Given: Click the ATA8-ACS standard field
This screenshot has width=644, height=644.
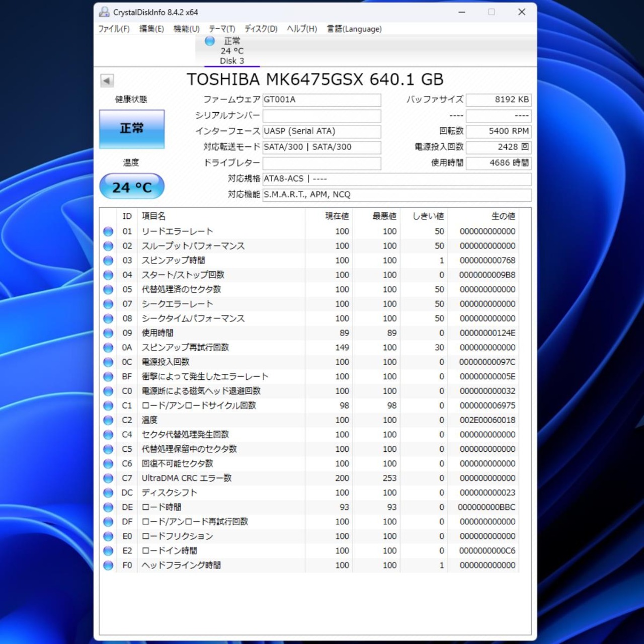Looking at the screenshot, I should [x=397, y=179].
